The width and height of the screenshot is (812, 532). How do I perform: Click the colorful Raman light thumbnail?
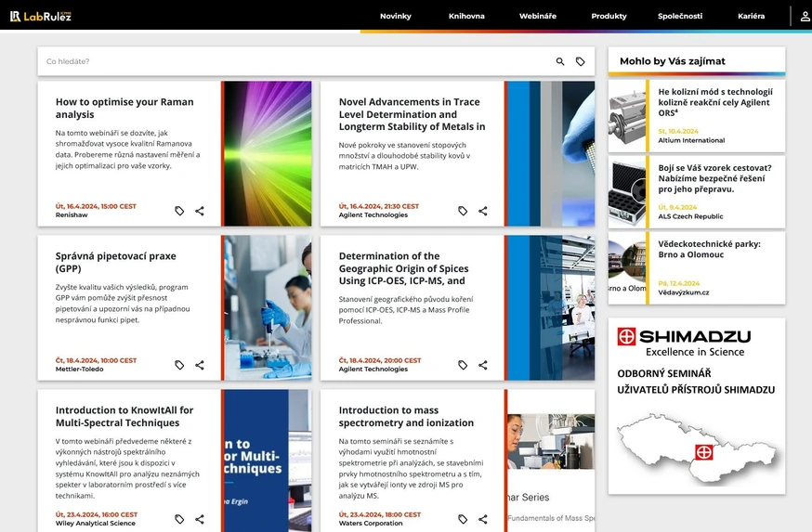pyautogui.click(x=268, y=154)
